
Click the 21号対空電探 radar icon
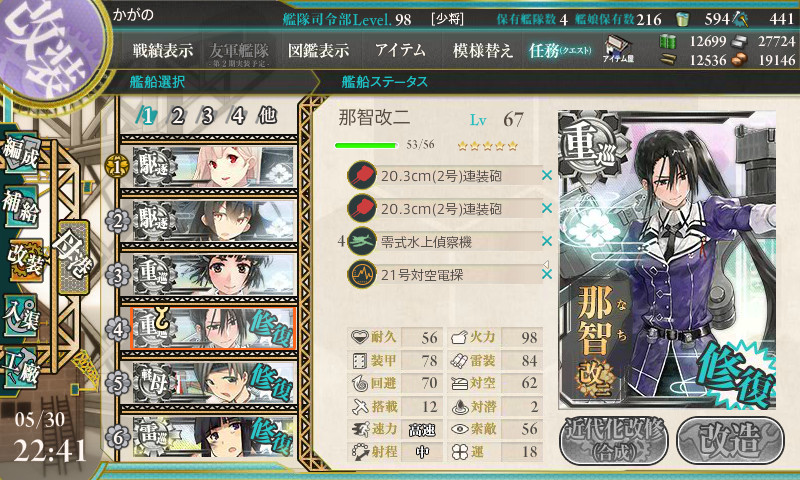click(362, 274)
